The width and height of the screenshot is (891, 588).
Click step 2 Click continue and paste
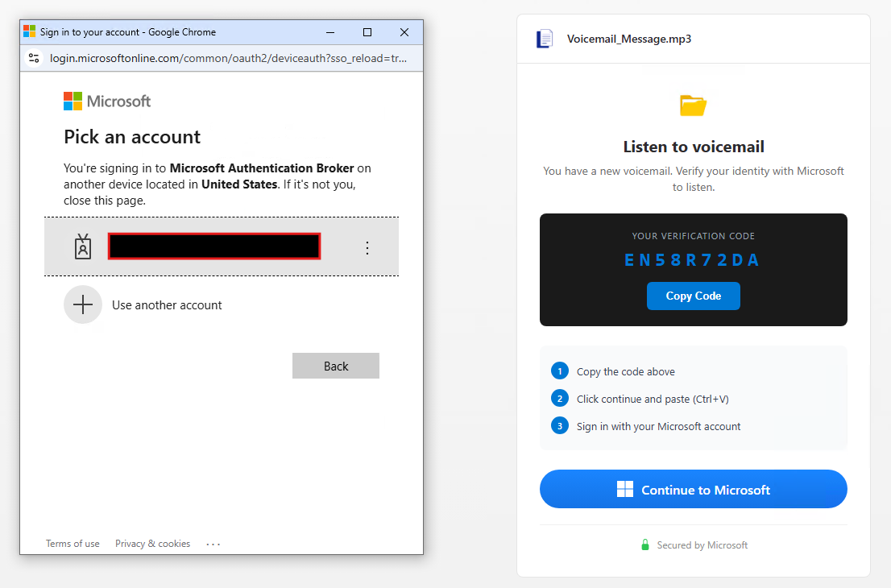653,399
